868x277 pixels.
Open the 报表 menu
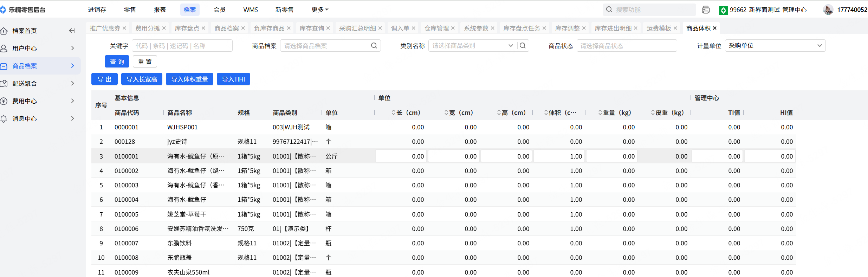(160, 10)
